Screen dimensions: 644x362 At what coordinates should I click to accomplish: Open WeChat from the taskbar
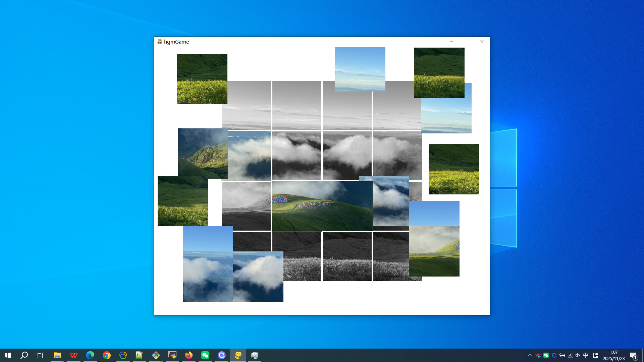pos(205,355)
